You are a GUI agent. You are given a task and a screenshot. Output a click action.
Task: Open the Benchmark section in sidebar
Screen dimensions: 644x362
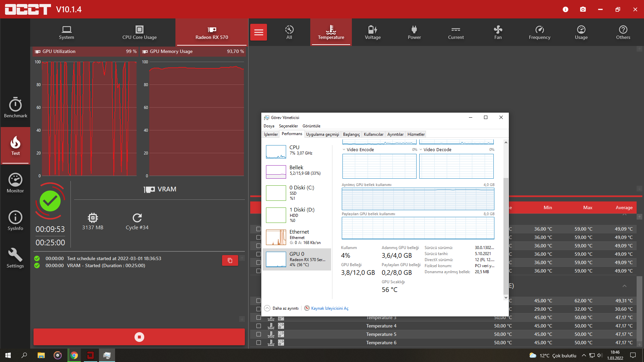click(15, 108)
